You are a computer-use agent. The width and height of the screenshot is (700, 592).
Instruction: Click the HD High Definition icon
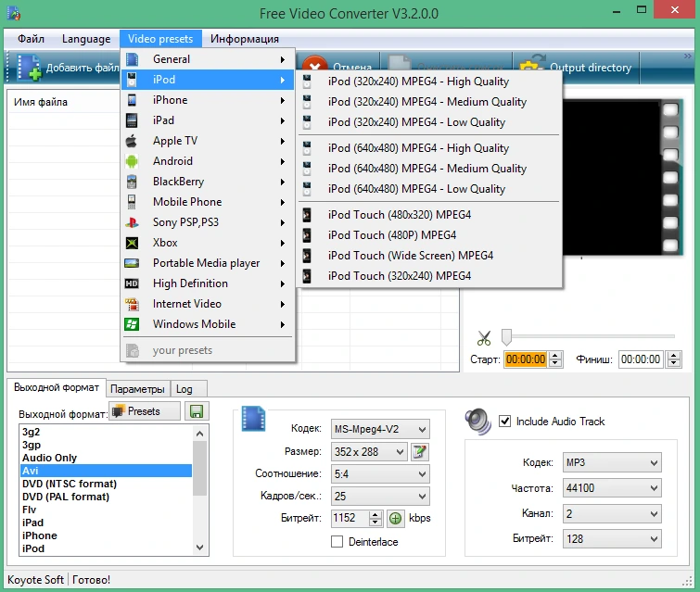(132, 283)
